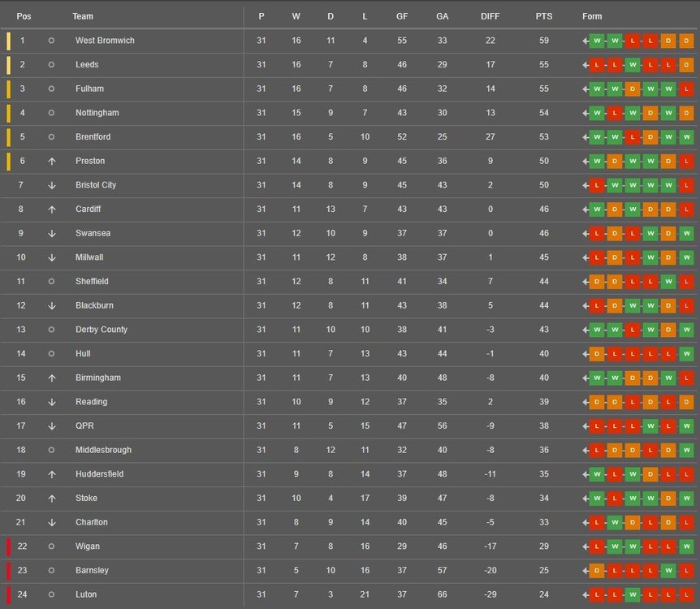Click the circle no-change icon beside Leeds
Viewport: 700px width, 609px height.
click(x=51, y=65)
